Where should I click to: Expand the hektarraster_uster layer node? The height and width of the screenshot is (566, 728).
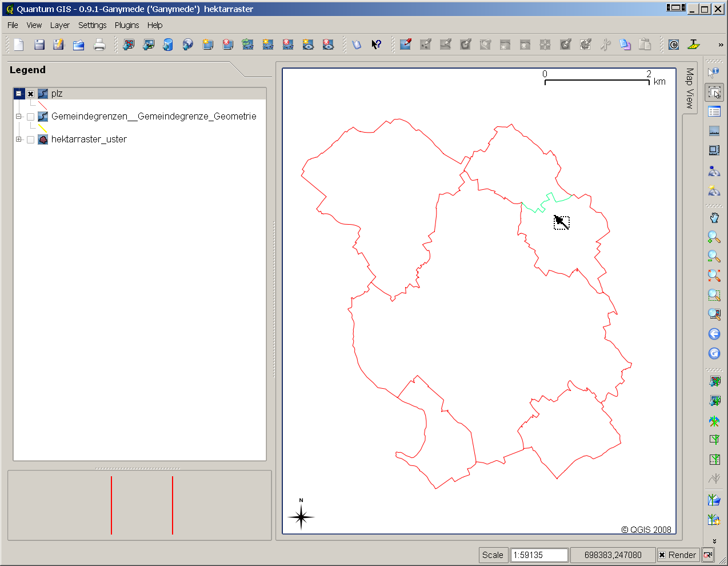[19, 139]
